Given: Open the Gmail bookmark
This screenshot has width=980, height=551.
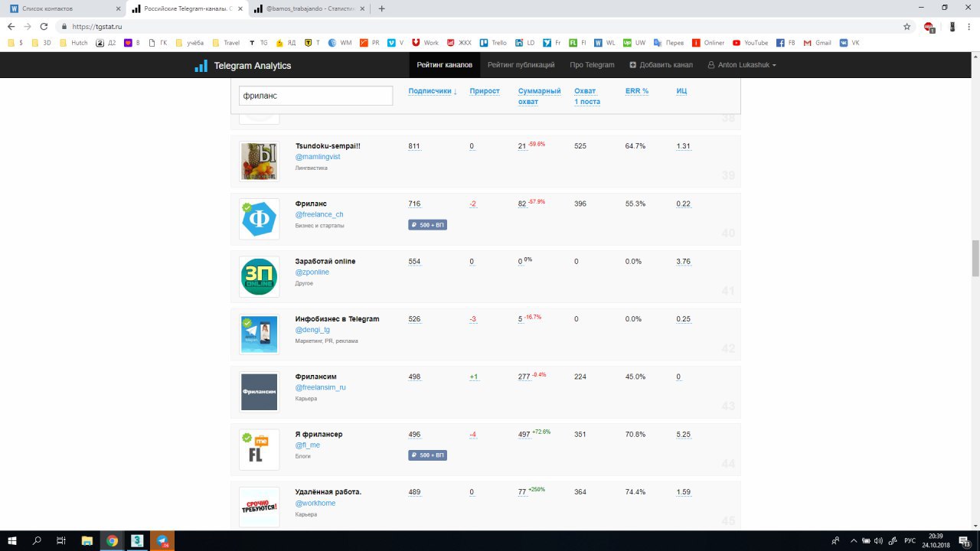Looking at the screenshot, I should (817, 43).
